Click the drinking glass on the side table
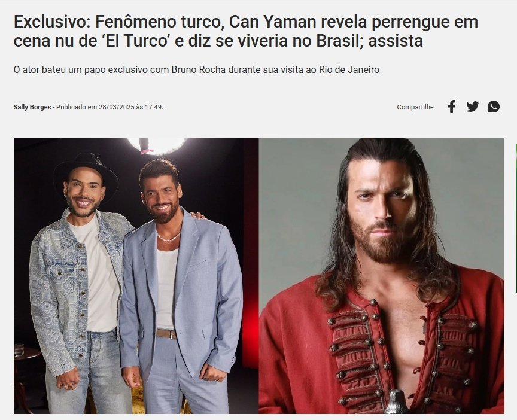 click(19, 350)
